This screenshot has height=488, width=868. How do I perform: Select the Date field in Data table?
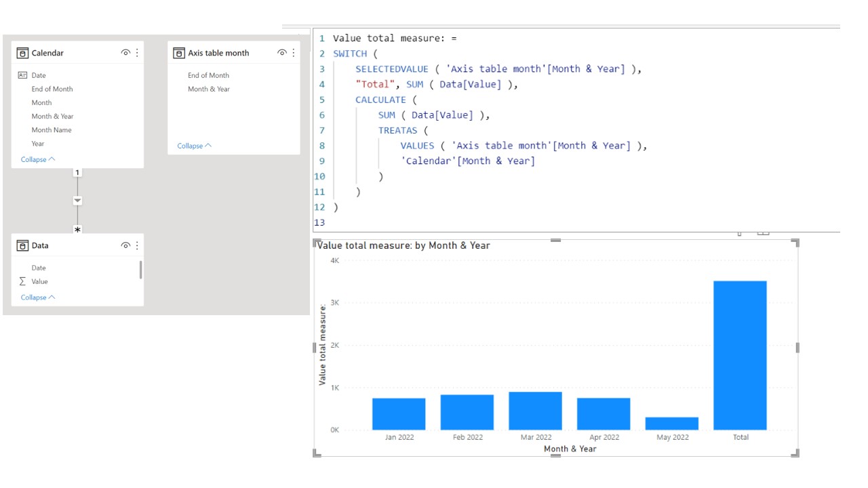tap(39, 268)
